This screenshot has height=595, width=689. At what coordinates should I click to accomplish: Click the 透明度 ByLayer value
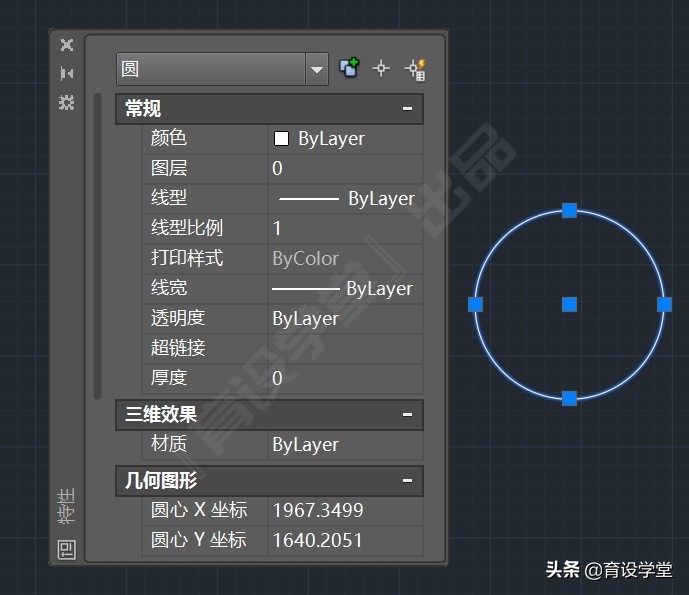click(345, 319)
